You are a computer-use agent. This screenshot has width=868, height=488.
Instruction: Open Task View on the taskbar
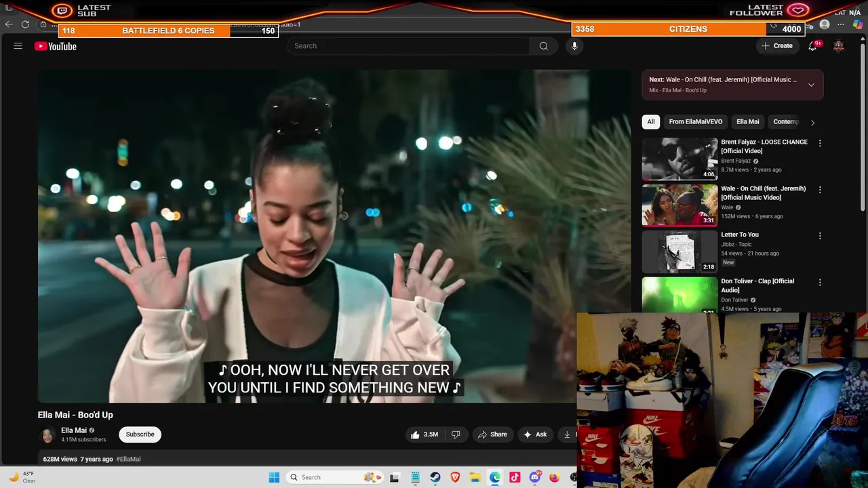(x=395, y=477)
